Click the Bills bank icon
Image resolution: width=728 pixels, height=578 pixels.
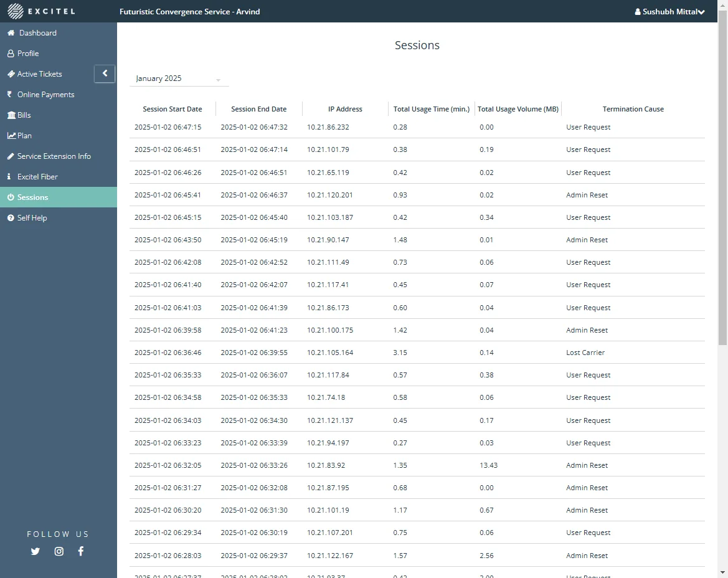pos(11,115)
